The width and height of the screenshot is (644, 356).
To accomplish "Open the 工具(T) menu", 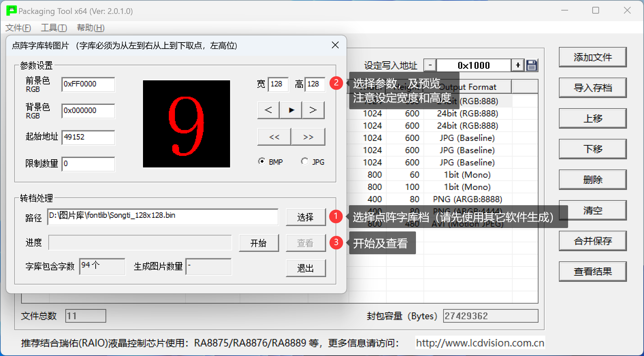I will [x=54, y=28].
